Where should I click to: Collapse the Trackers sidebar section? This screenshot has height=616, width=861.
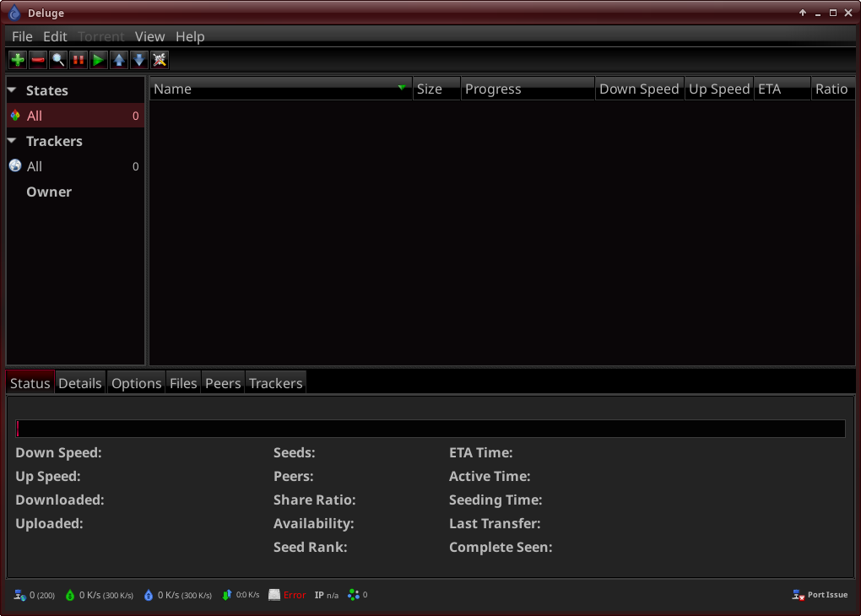[x=12, y=141]
